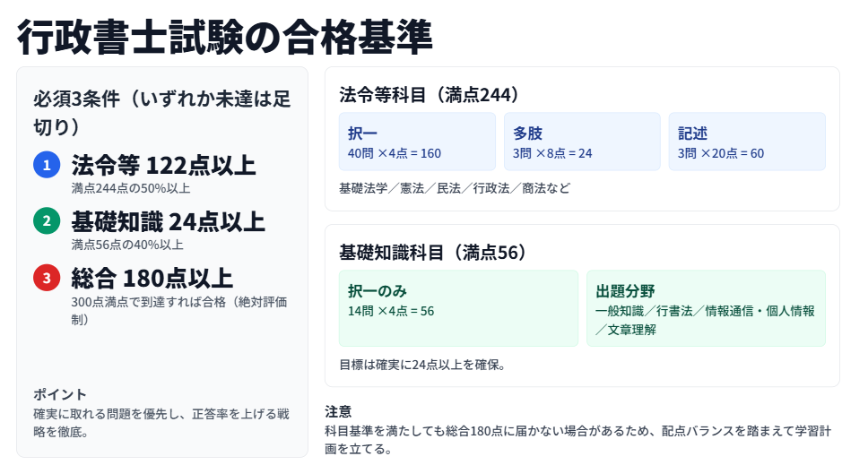Select the 択一 40問 score card
The image size is (868, 465).
click(x=417, y=142)
